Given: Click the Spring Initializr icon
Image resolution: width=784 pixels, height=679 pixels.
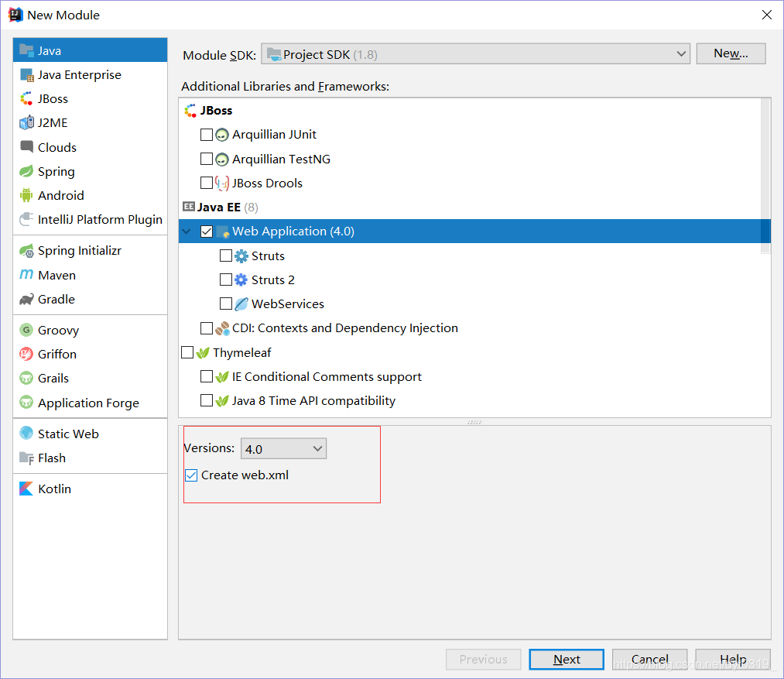Looking at the screenshot, I should tap(26, 250).
